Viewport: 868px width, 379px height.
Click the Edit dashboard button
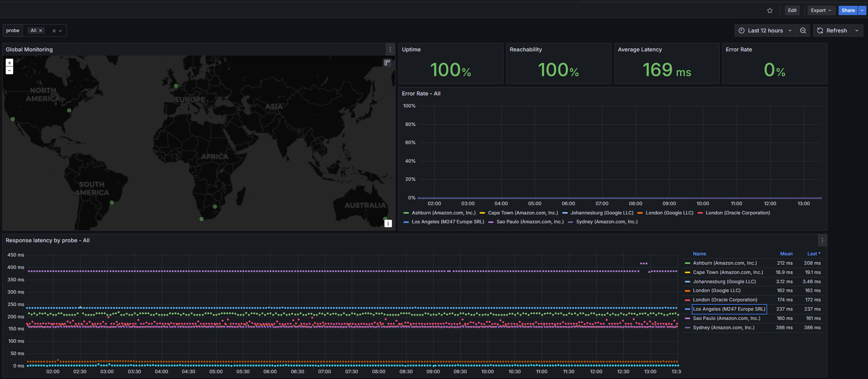(x=792, y=10)
